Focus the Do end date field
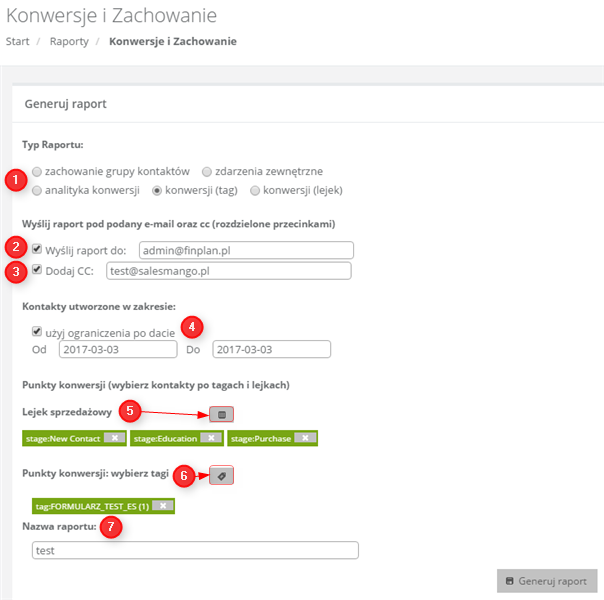604x600 pixels. point(271,349)
